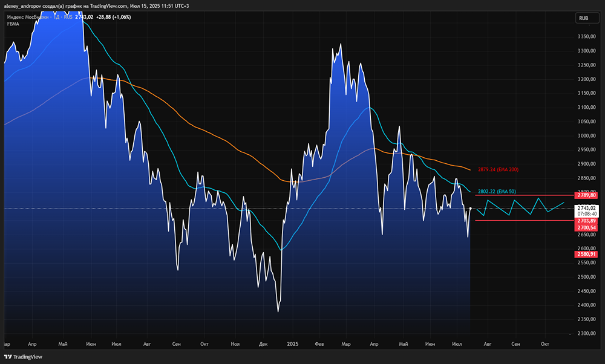Click the Индекс МосБиржи symbol title
The height and width of the screenshot is (364, 605).
tap(28, 17)
